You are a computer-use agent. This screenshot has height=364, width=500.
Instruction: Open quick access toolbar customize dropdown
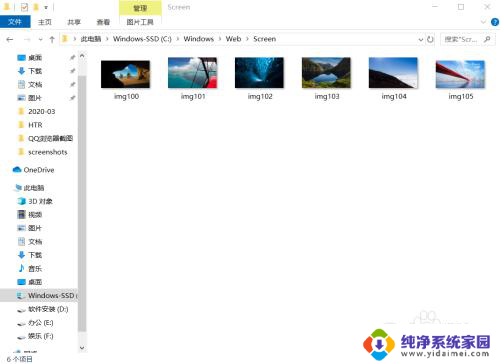pos(46,7)
